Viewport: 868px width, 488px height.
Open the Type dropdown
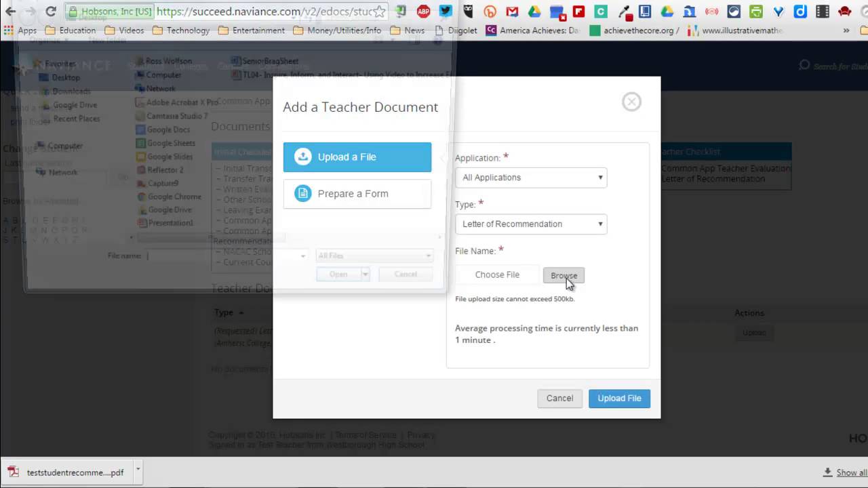pyautogui.click(x=531, y=224)
